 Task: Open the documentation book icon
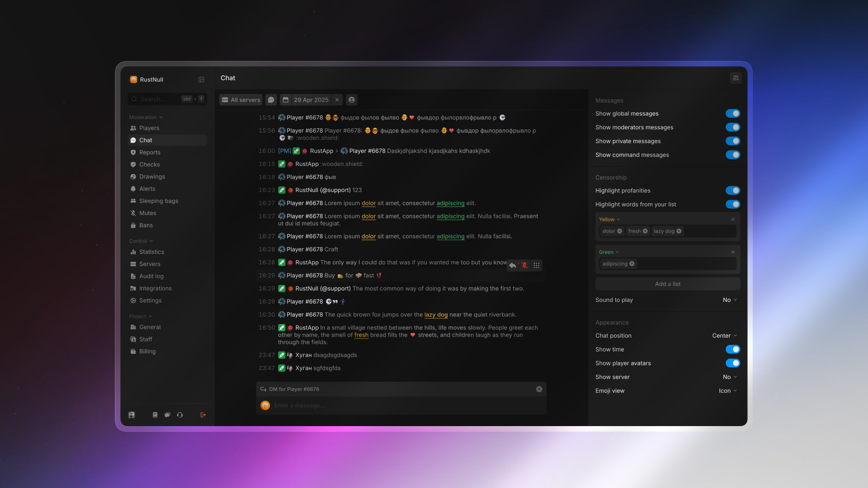(155, 415)
